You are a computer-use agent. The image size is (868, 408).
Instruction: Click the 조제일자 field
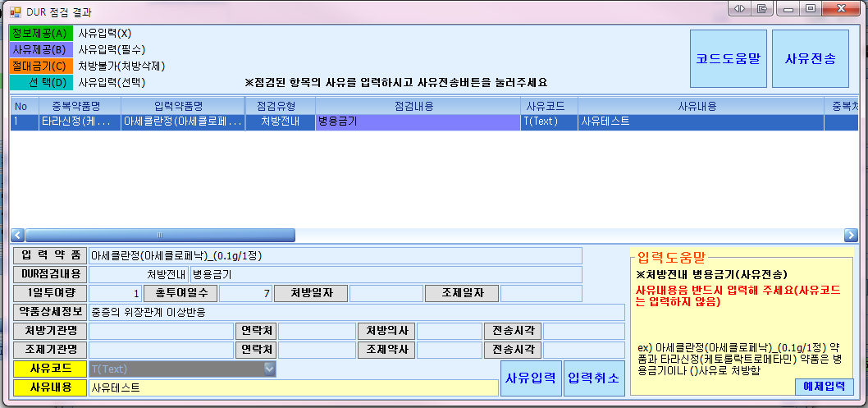[541, 293]
